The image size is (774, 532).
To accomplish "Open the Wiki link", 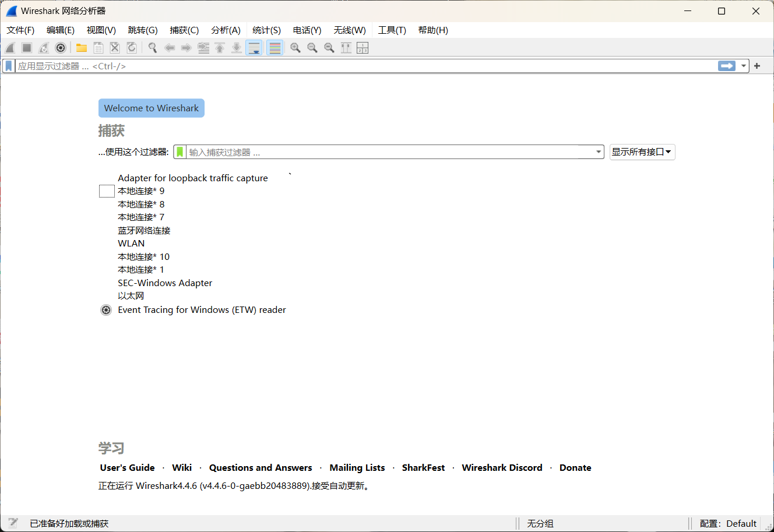I will [182, 468].
